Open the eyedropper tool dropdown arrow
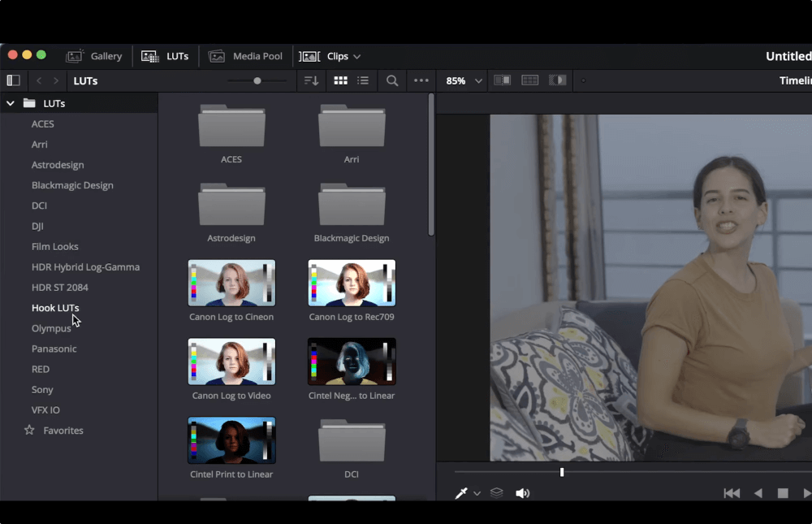The width and height of the screenshot is (812, 524). (x=477, y=493)
